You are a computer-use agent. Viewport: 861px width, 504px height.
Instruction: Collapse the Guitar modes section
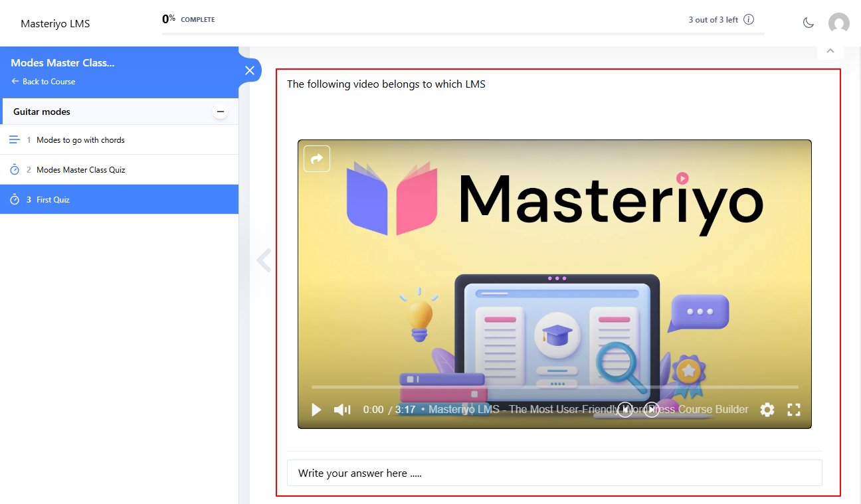coord(221,112)
